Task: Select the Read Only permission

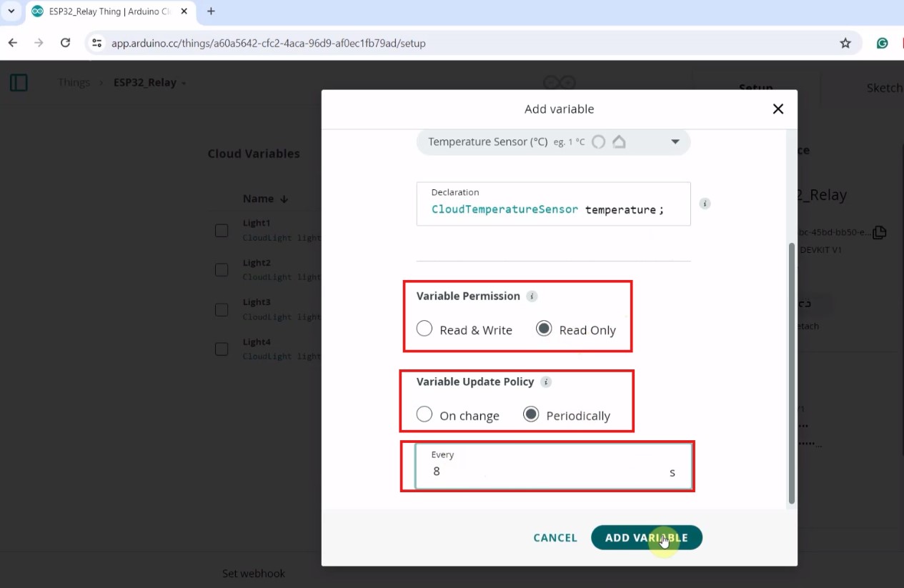Action: 544,329
